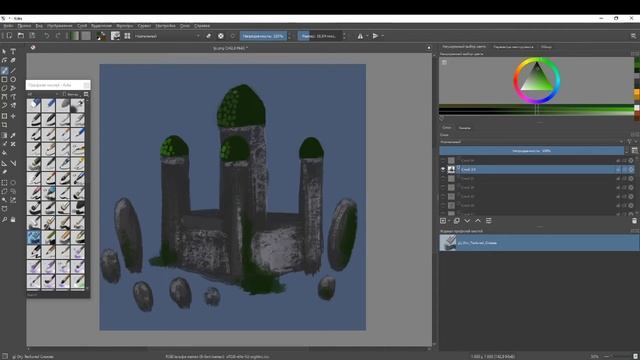Select the Transform tool

tap(4, 116)
